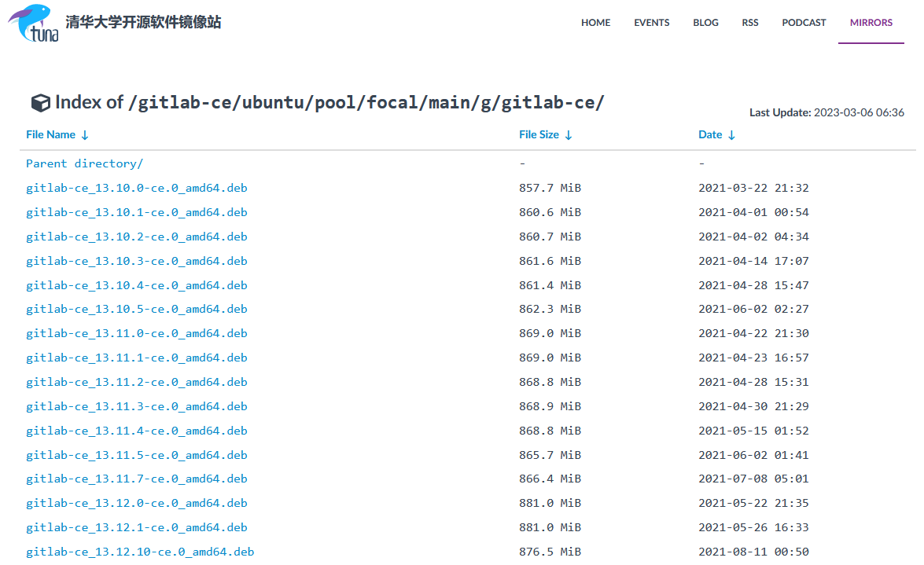
Task: Select the RSS navigation item
Action: click(750, 22)
